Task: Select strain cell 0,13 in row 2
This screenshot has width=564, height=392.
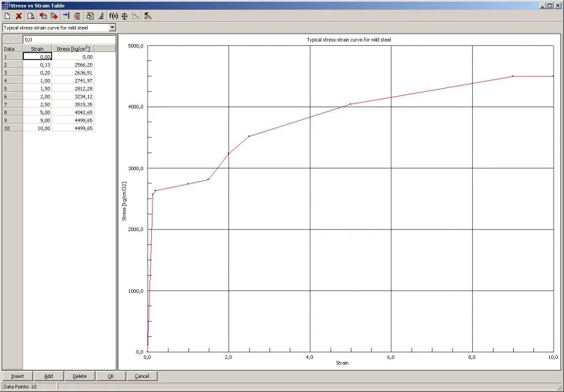Action: [37, 65]
